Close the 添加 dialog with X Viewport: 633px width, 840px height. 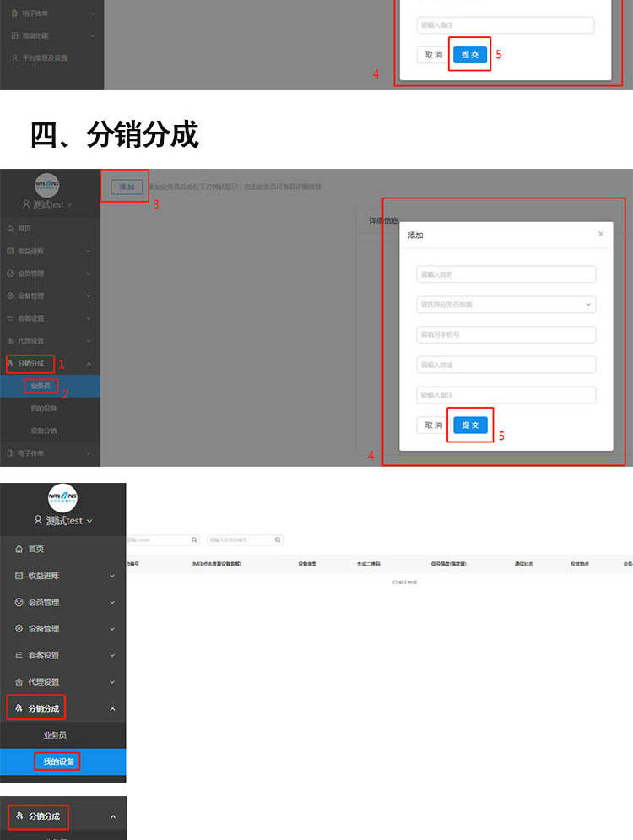[601, 234]
